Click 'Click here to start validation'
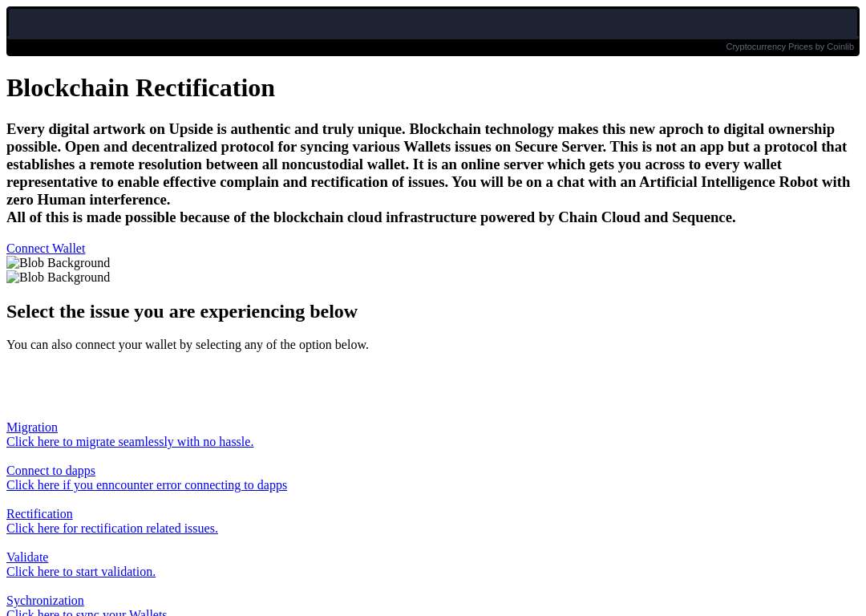 (x=81, y=571)
